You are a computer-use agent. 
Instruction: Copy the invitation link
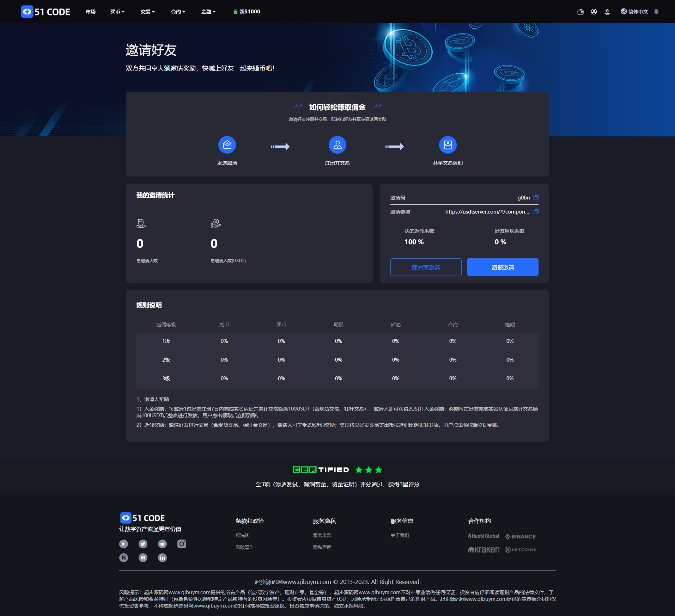[536, 212]
